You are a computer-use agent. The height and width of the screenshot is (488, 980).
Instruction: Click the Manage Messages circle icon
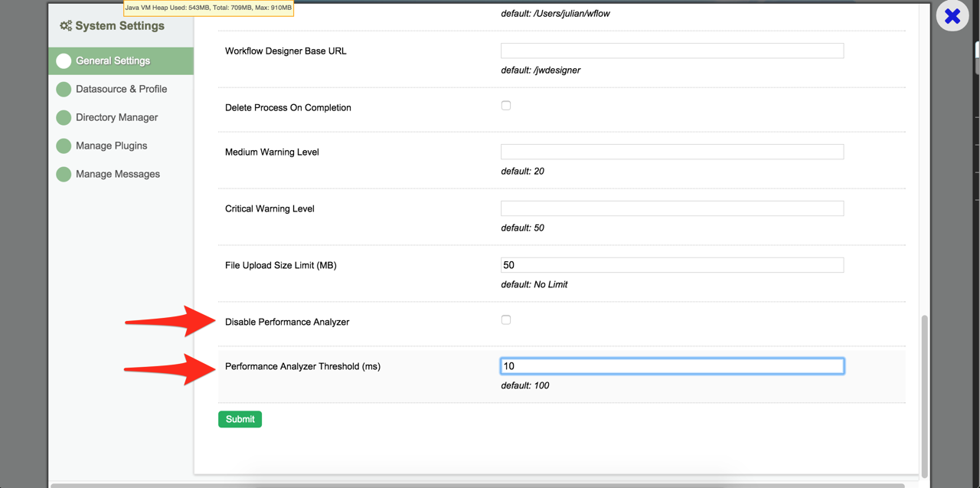pos(64,175)
